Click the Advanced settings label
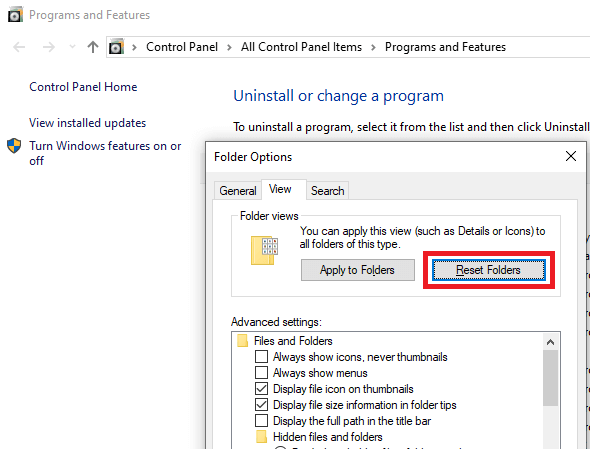 (x=277, y=322)
